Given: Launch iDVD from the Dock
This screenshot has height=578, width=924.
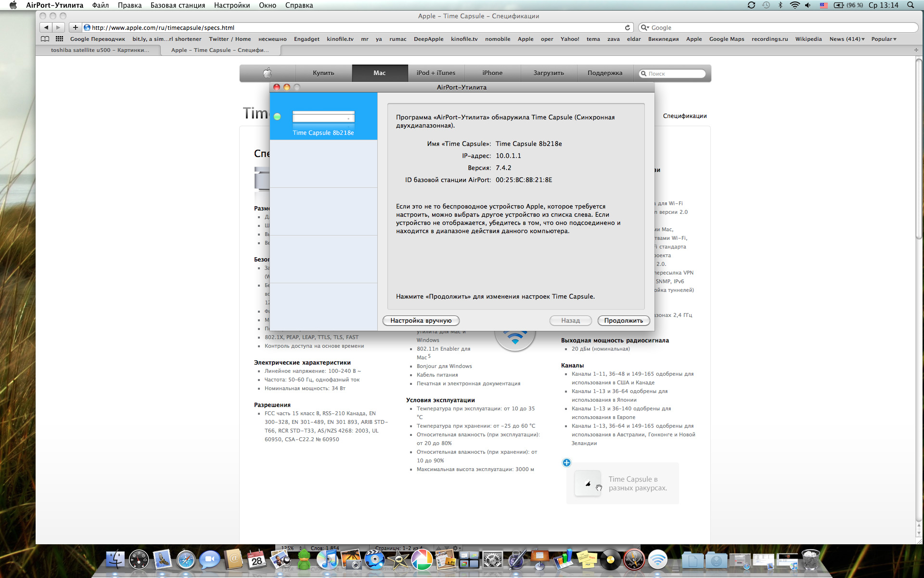Looking at the screenshot, I should click(x=375, y=560).
